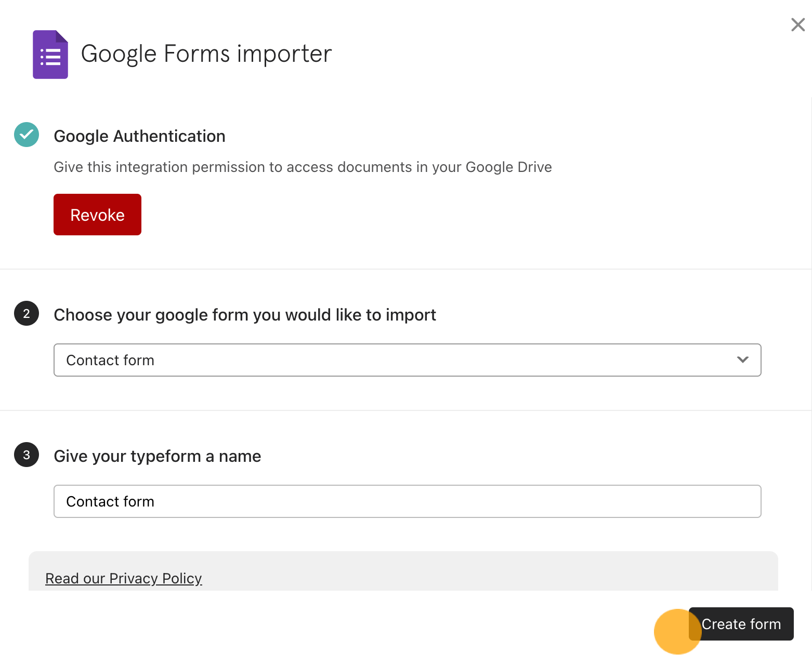Click the 'Give your typeform a name' heading
Screen dimensions: 812x666
pos(158,456)
